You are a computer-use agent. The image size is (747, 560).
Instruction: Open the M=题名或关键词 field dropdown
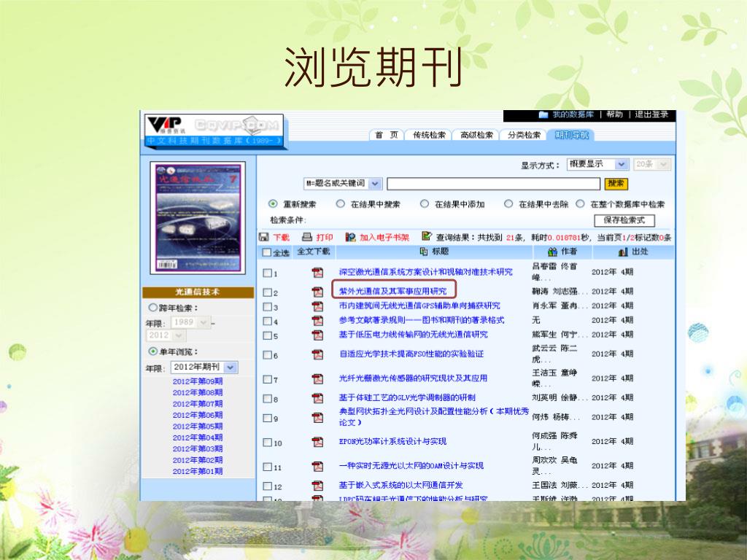coord(343,183)
